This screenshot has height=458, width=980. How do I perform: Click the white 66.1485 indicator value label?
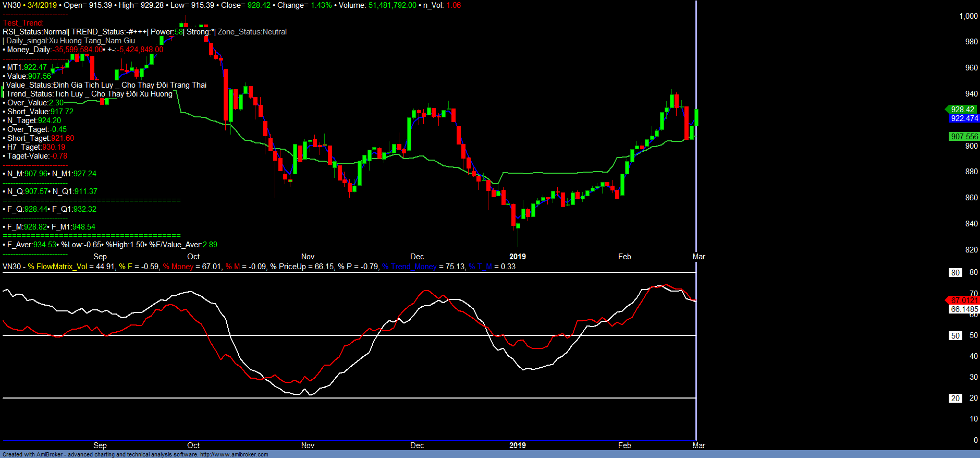pos(964,309)
